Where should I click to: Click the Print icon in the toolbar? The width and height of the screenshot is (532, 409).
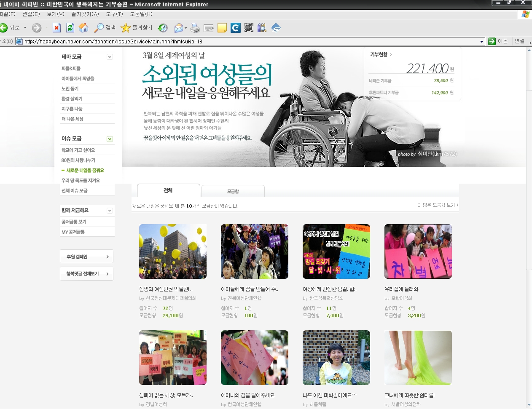[195, 28]
